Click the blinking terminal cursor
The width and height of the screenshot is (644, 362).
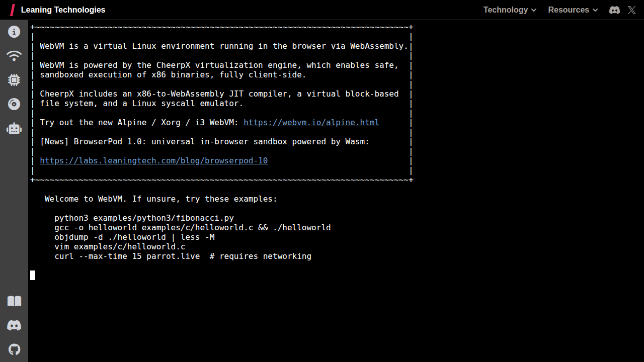32,275
